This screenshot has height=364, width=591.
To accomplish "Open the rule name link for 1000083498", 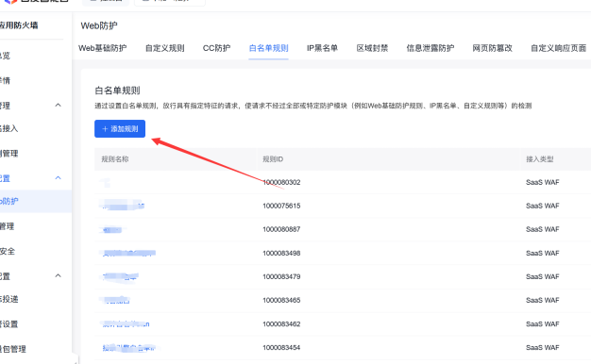I will point(128,253).
